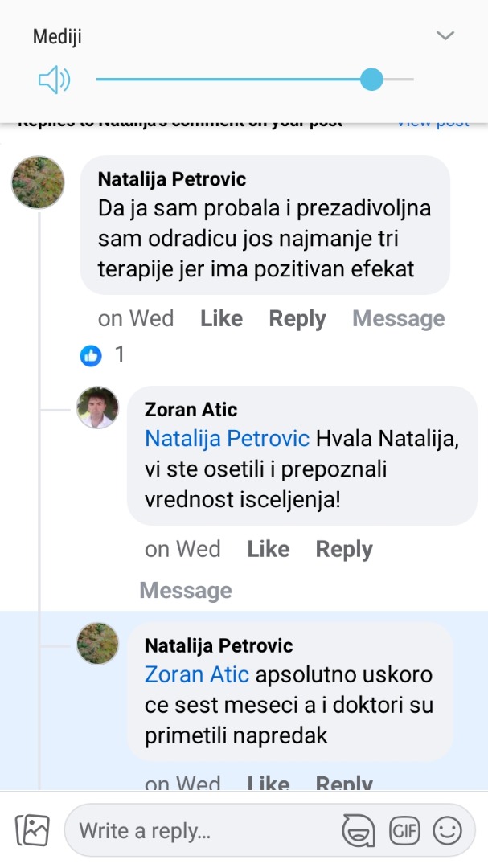Open the GIF picker icon

[404, 830]
